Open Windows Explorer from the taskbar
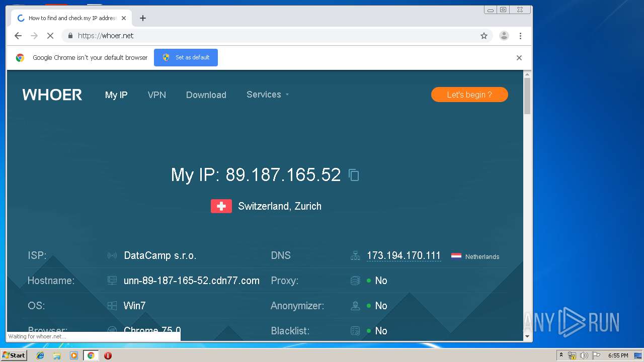This screenshot has height=362, width=644. (57, 355)
